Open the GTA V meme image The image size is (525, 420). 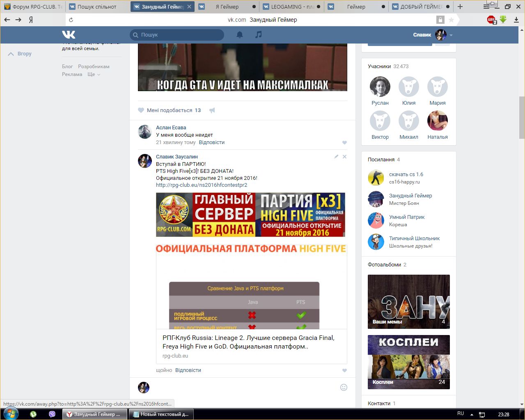[243, 67]
